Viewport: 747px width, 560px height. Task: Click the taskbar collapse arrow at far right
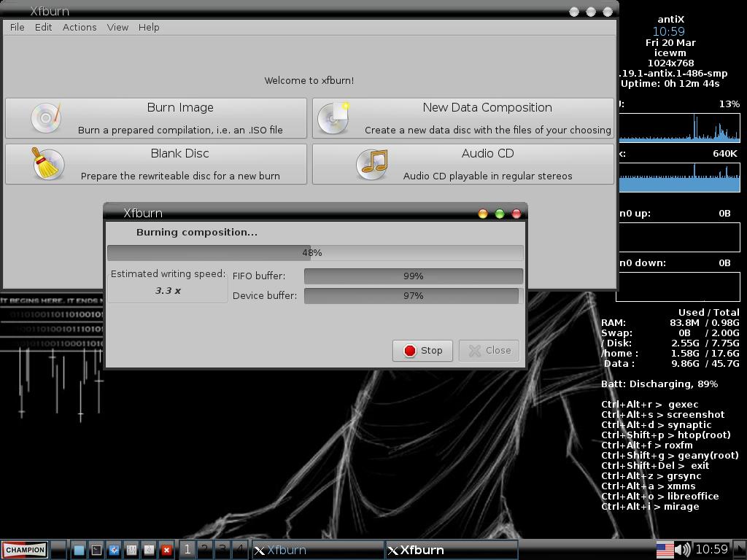tap(740, 550)
